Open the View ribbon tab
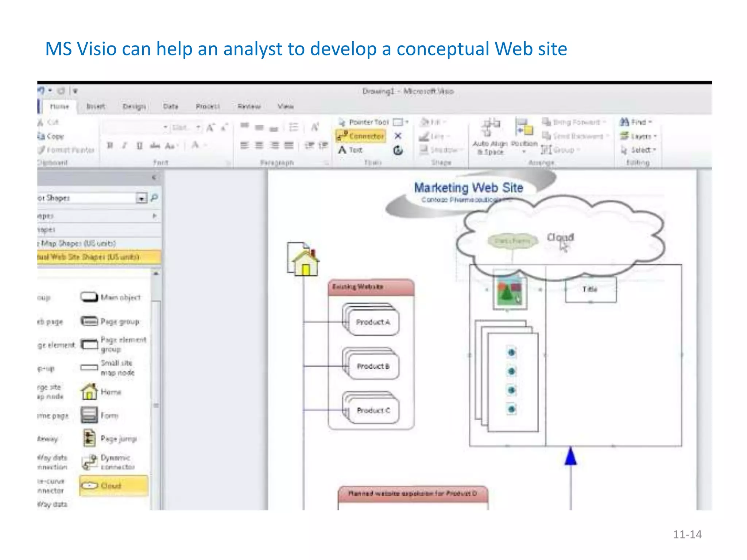This screenshot has width=747, height=560. (285, 106)
